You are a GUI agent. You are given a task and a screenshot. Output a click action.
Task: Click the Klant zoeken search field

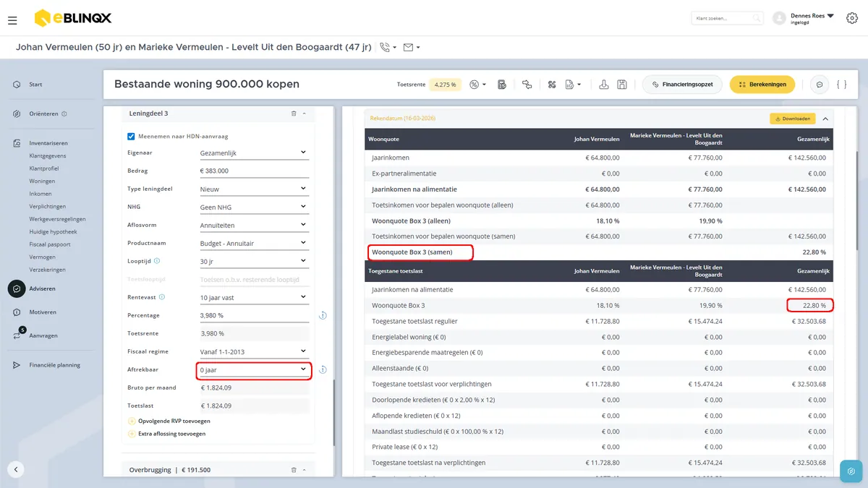(727, 18)
